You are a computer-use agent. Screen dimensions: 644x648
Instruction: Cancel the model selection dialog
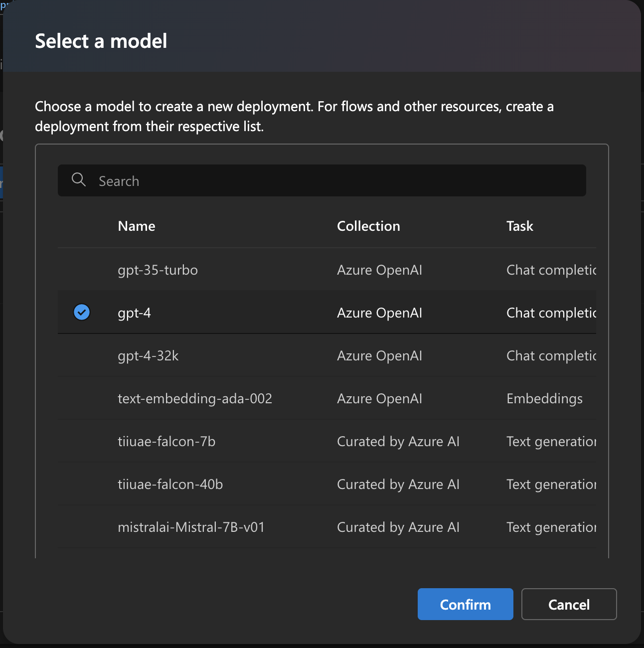569,604
